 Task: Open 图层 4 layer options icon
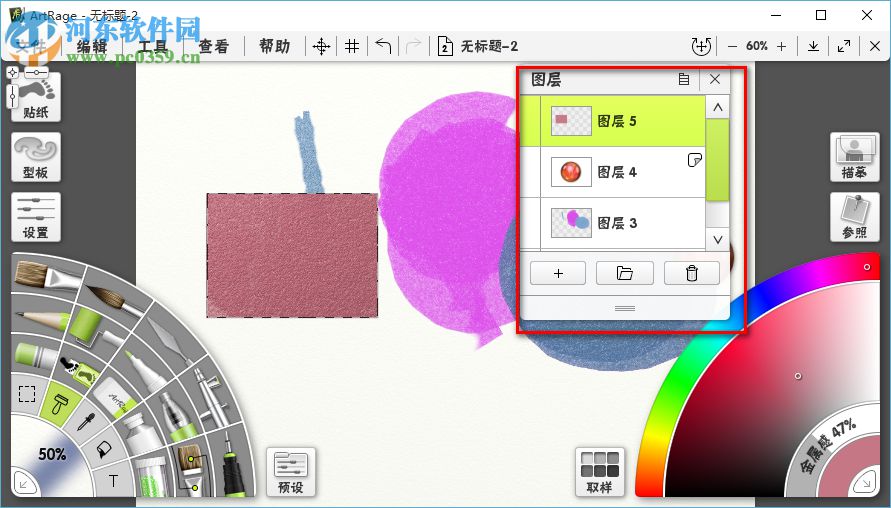point(694,160)
